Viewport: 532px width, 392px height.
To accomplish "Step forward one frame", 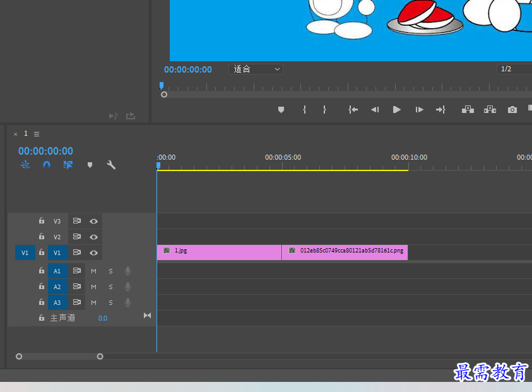I will click(420, 110).
